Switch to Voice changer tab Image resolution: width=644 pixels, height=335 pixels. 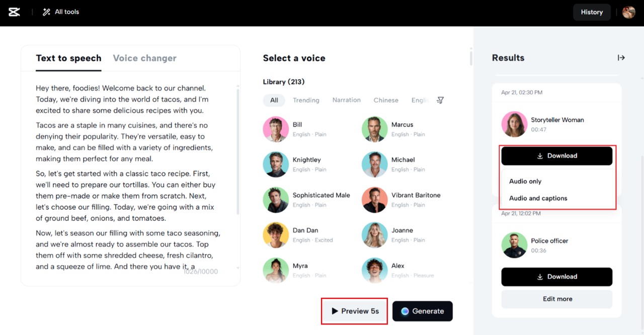(x=144, y=58)
